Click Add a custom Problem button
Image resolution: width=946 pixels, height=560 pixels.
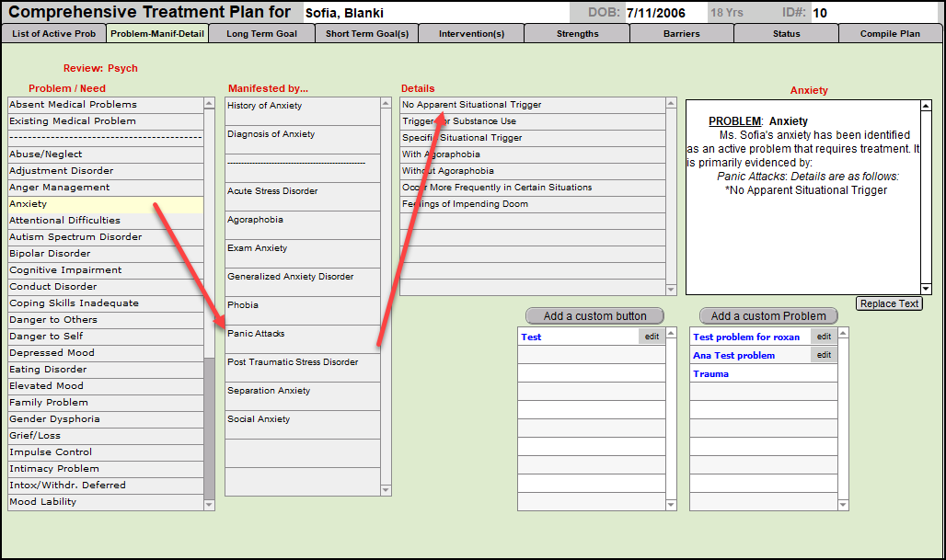pos(768,316)
